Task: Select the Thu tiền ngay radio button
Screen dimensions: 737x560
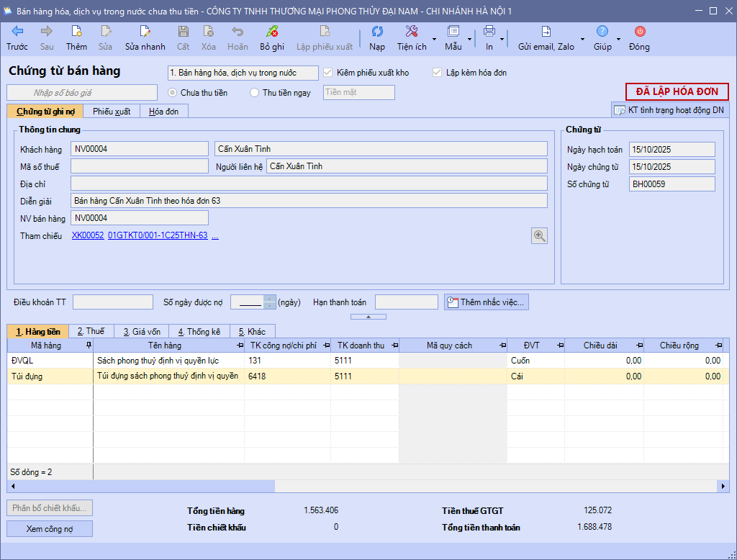Action: (x=254, y=93)
